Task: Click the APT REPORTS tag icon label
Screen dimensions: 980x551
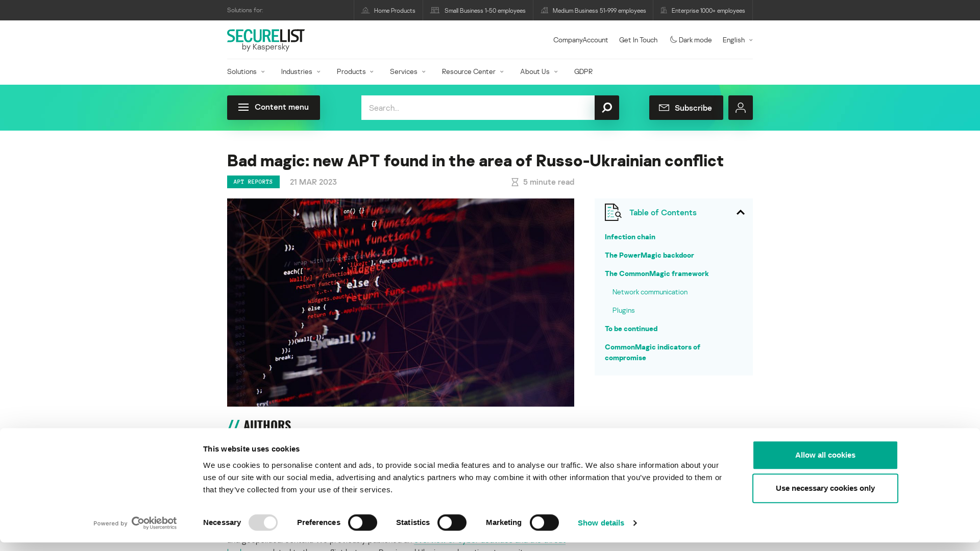Action: [253, 182]
